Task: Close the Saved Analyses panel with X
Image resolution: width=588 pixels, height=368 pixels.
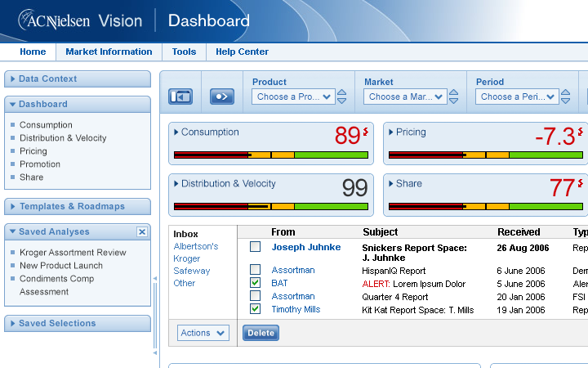Action: pyautogui.click(x=142, y=232)
